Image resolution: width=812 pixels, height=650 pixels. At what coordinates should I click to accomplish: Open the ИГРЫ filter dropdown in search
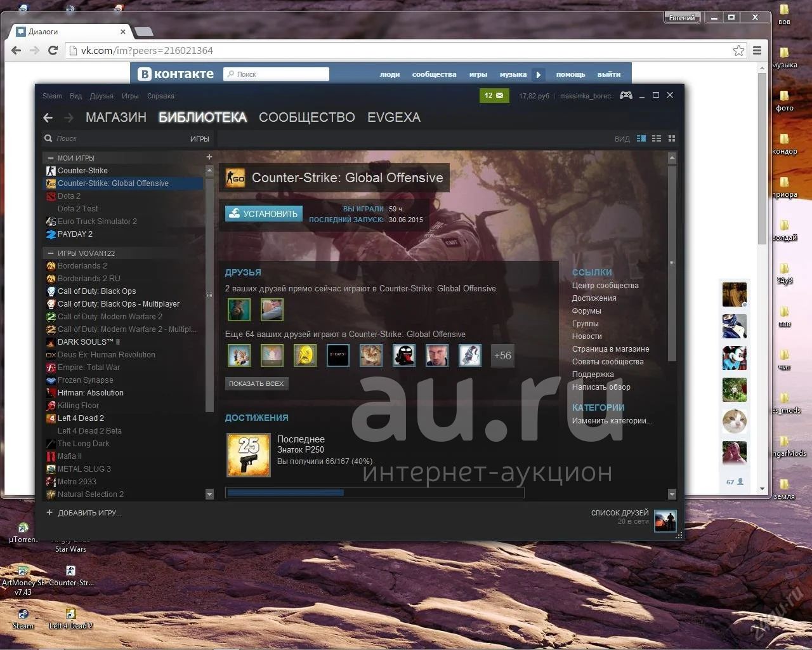[x=199, y=138]
